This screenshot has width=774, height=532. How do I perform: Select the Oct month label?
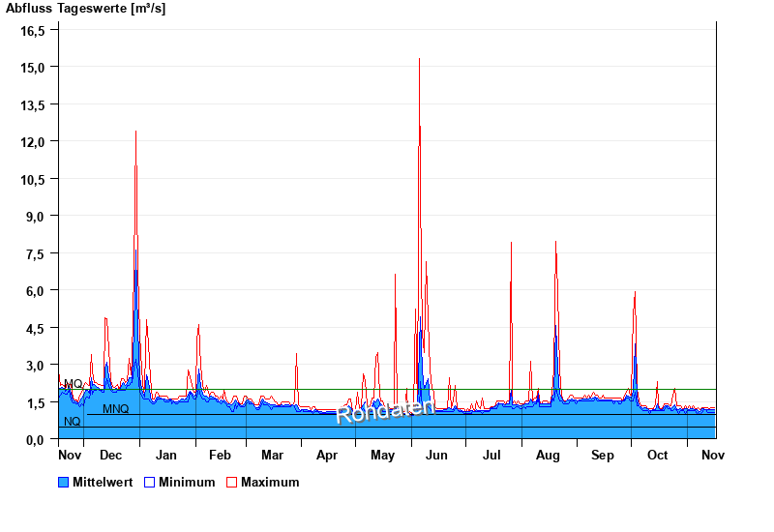(658, 455)
